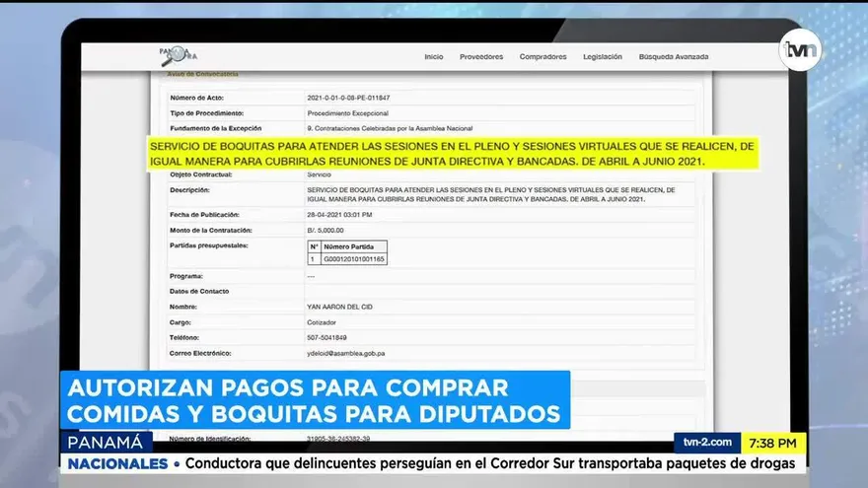Click the Partidas presupuestales label
The height and width of the screenshot is (488, 868).
click(208, 245)
